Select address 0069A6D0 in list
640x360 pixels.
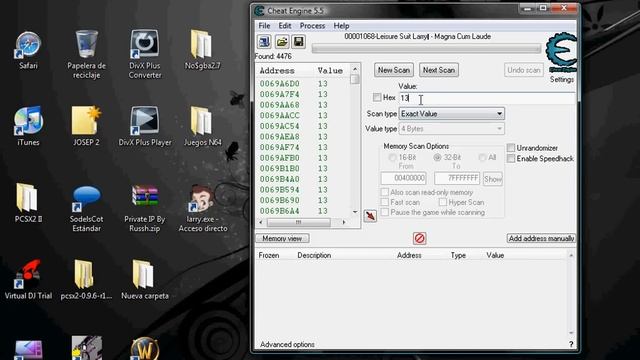(280, 84)
